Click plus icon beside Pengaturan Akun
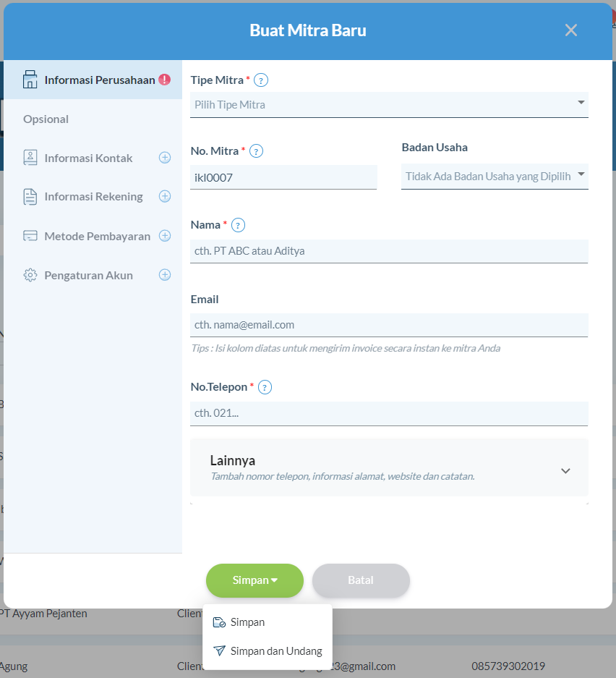 pyautogui.click(x=165, y=275)
